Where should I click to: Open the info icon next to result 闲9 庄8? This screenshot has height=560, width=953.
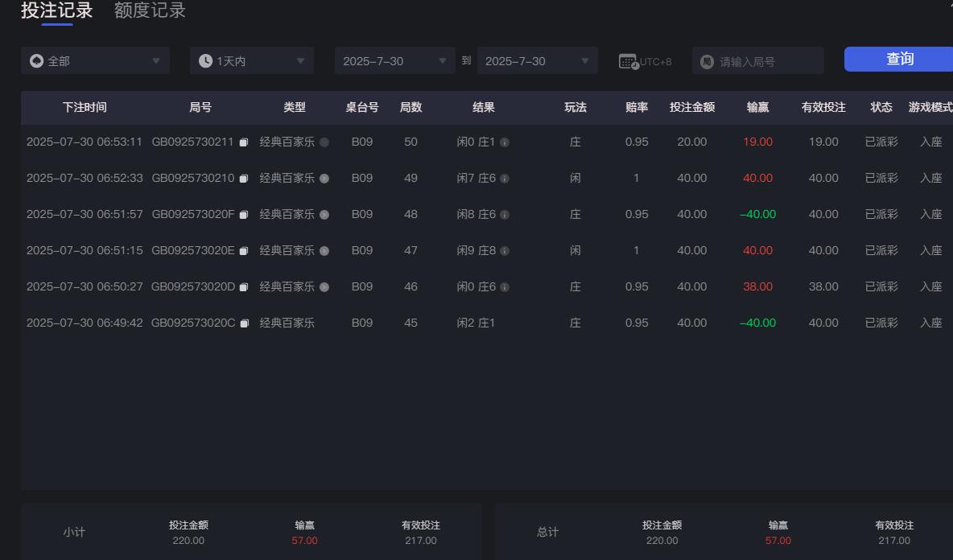[505, 250]
